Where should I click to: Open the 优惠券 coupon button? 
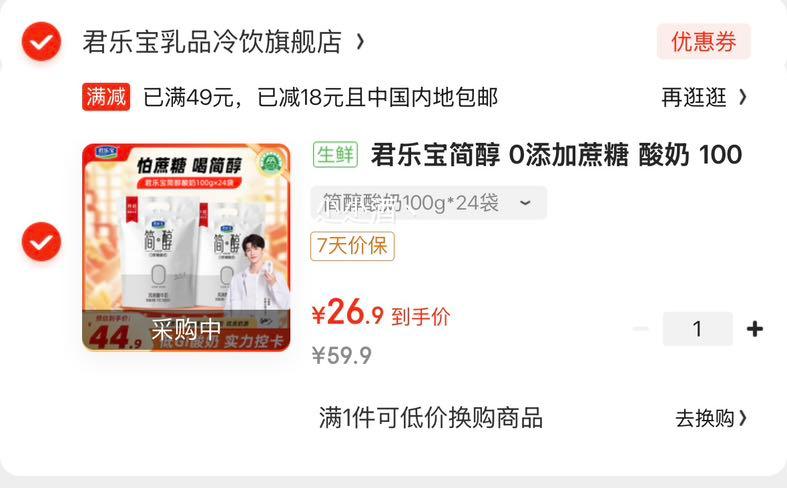[704, 41]
